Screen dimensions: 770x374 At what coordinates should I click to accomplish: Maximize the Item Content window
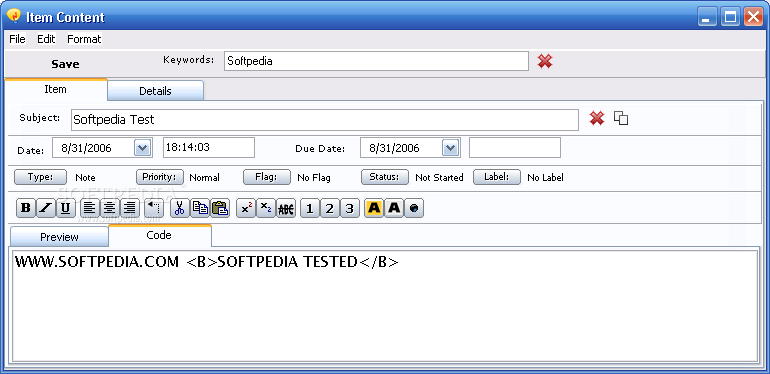click(730, 17)
